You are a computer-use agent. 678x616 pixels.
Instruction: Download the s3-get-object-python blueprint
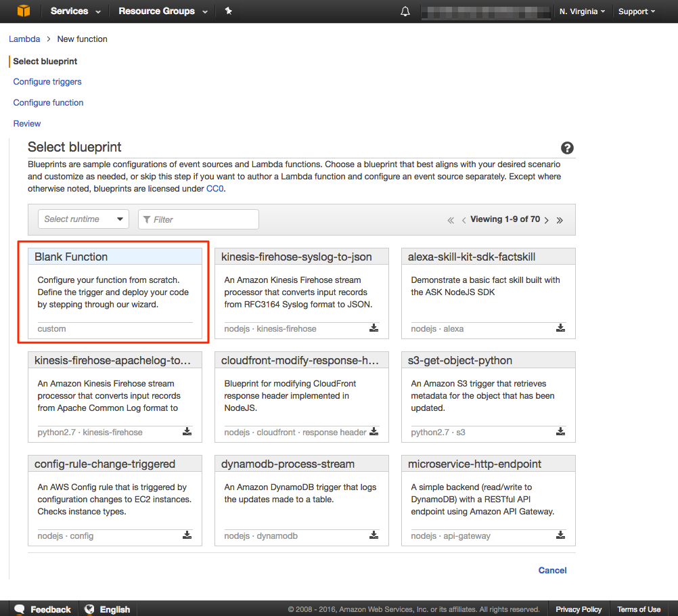(x=560, y=432)
